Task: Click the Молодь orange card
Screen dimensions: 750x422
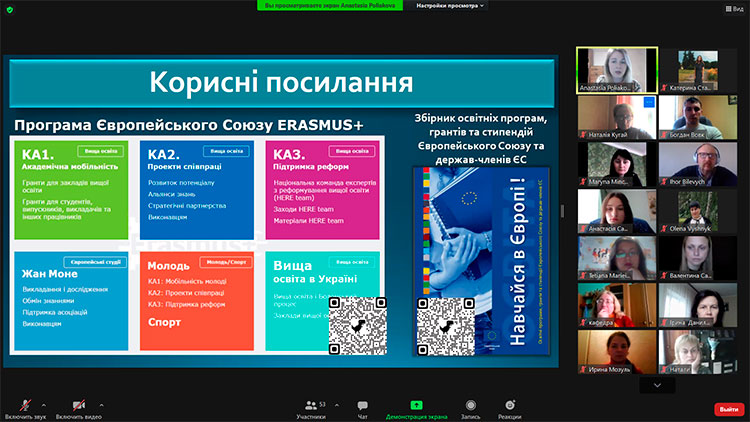Action: [x=197, y=301]
